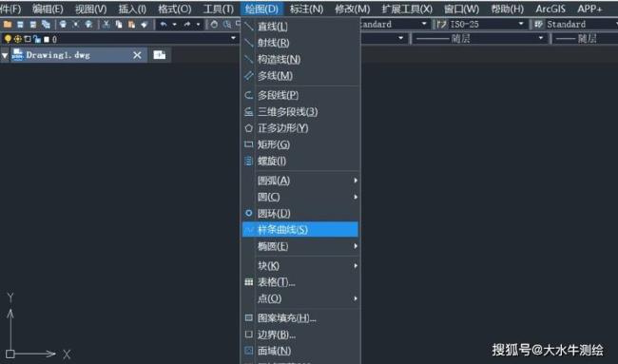Image resolution: width=618 pixels, height=364 pixels.
Task: Open the APP+ menu
Action: coord(590,9)
